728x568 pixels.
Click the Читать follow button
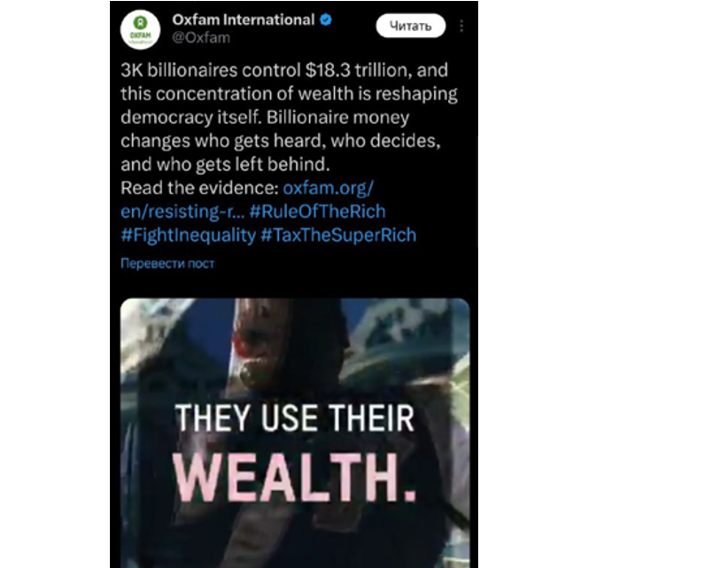point(410,26)
